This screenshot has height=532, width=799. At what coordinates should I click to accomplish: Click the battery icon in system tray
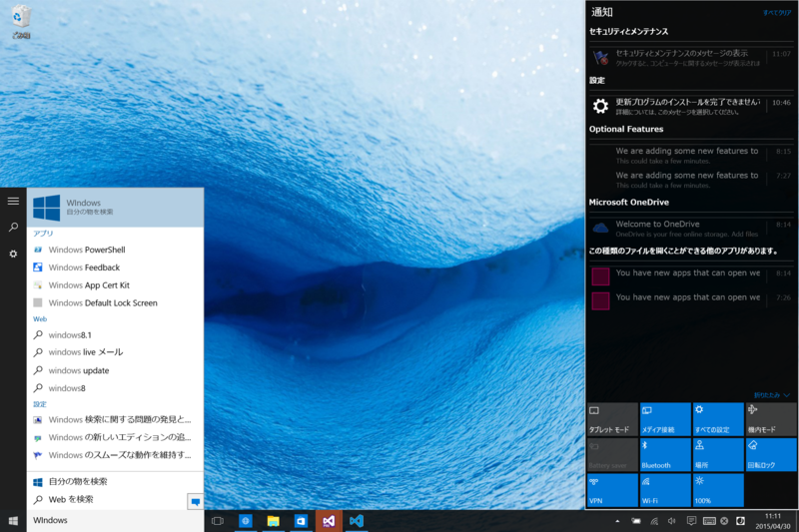point(636,521)
